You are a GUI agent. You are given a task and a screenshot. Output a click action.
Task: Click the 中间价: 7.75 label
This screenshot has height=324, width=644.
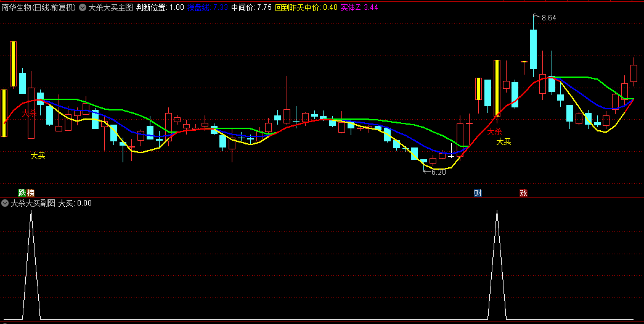pyautogui.click(x=251, y=7)
